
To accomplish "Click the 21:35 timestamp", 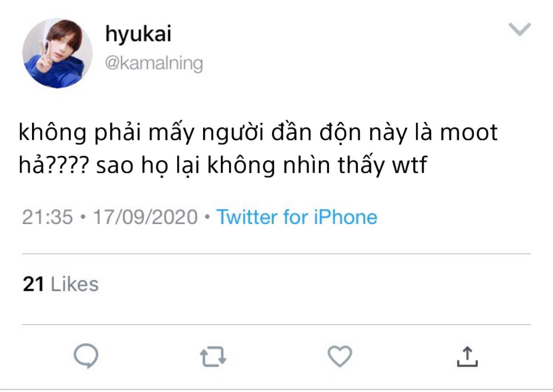I will click(x=47, y=218).
